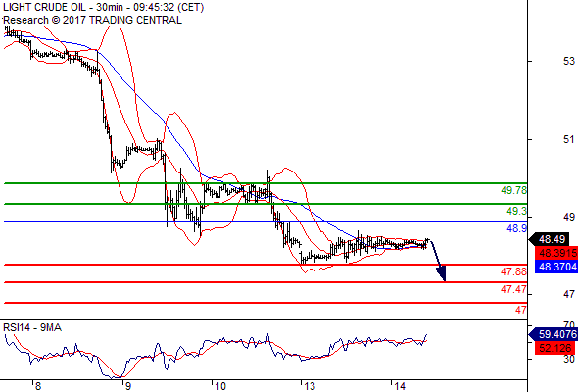Screen dimensions: 578x392
Task: Click the red 52.126 RSI label
Action: (554, 348)
